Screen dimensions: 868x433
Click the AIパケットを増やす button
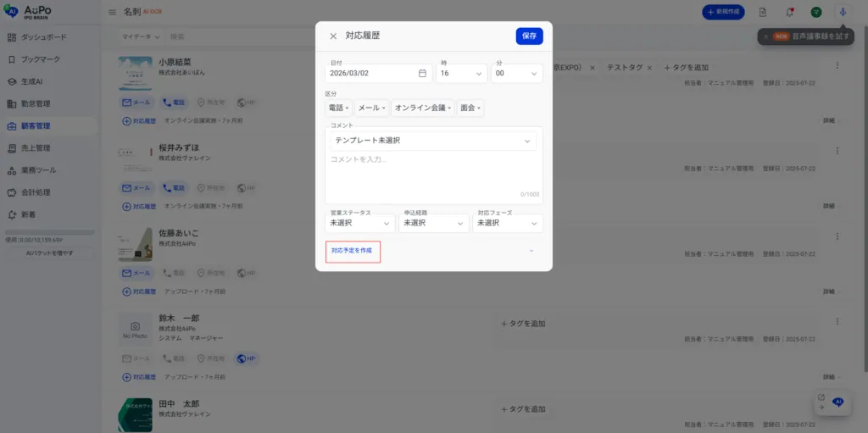(50, 253)
